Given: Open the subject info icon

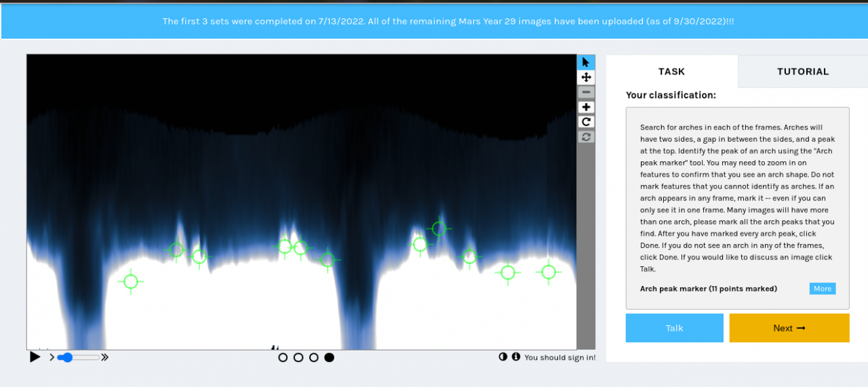Looking at the screenshot, I should point(516,357).
